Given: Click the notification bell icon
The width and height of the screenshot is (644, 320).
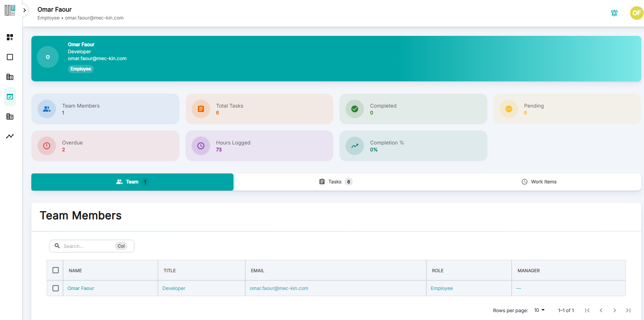Looking at the screenshot, I should (x=614, y=13).
